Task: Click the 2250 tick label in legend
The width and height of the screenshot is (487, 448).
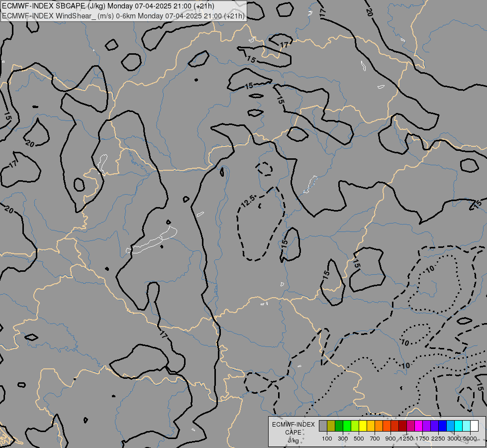Action: pos(438,439)
